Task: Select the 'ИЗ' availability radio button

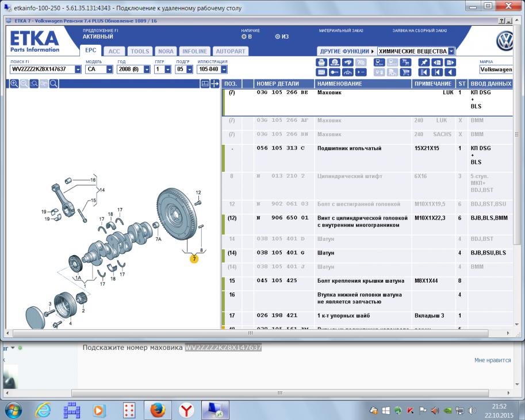Action: 277,36
